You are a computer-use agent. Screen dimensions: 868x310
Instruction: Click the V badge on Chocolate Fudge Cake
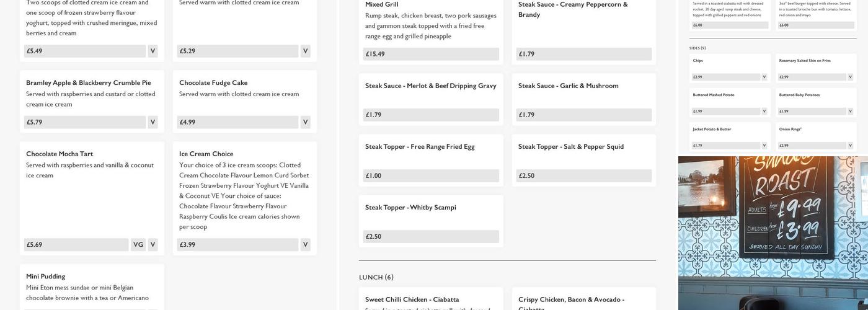tap(305, 122)
